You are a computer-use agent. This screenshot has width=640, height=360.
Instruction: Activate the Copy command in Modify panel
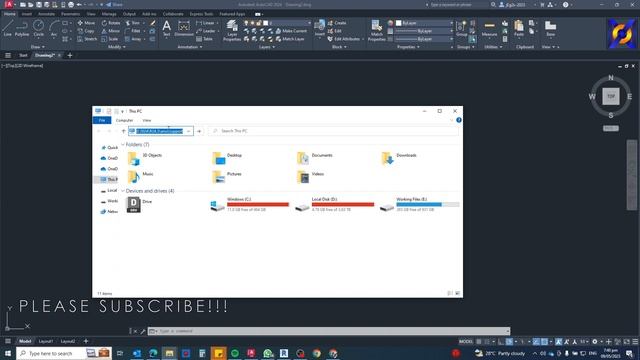click(x=86, y=31)
